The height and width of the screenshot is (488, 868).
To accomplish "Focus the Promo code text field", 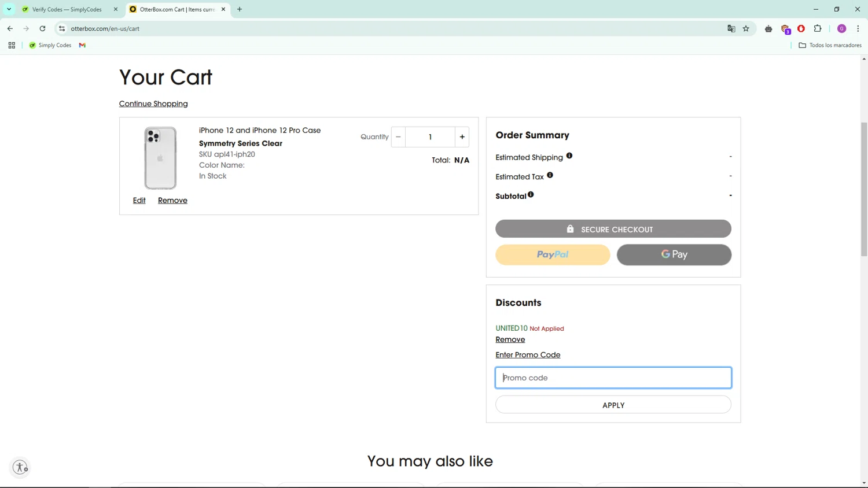I will [x=613, y=378].
